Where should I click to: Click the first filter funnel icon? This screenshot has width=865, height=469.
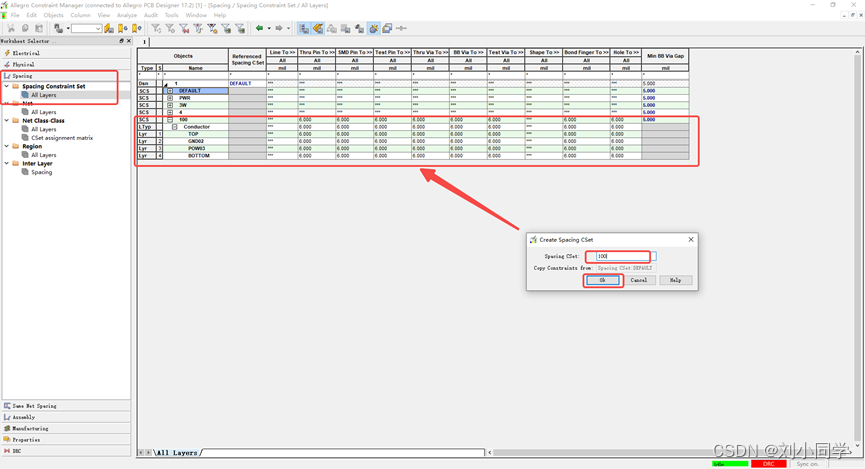pos(156,28)
